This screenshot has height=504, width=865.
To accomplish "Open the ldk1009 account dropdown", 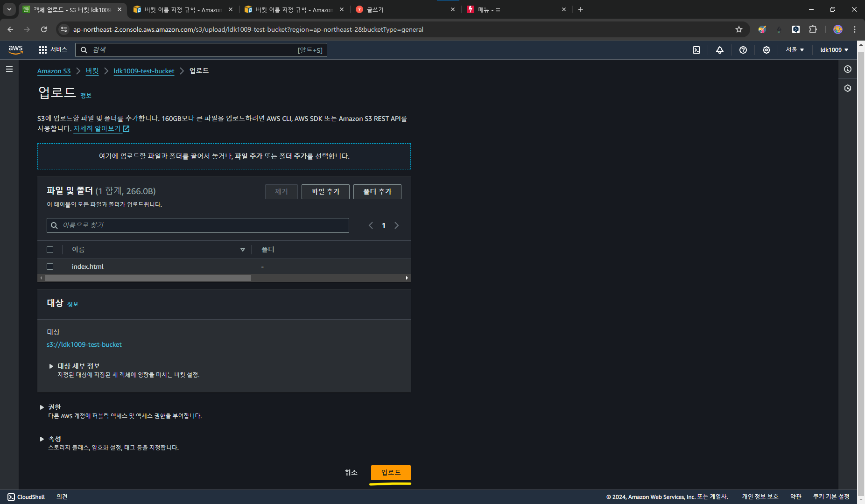I will pyautogui.click(x=834, y=50).
